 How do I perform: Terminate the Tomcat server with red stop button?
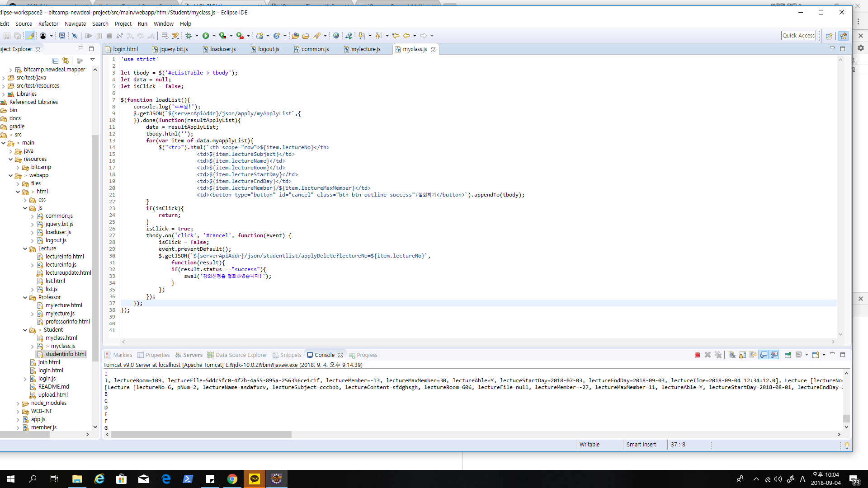coord(697,355)
